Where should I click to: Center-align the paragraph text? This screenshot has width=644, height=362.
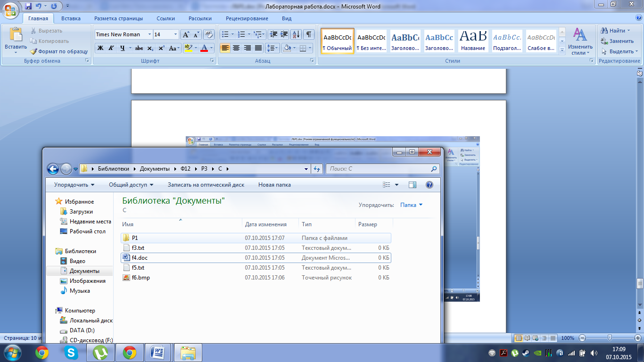[236, 48]
